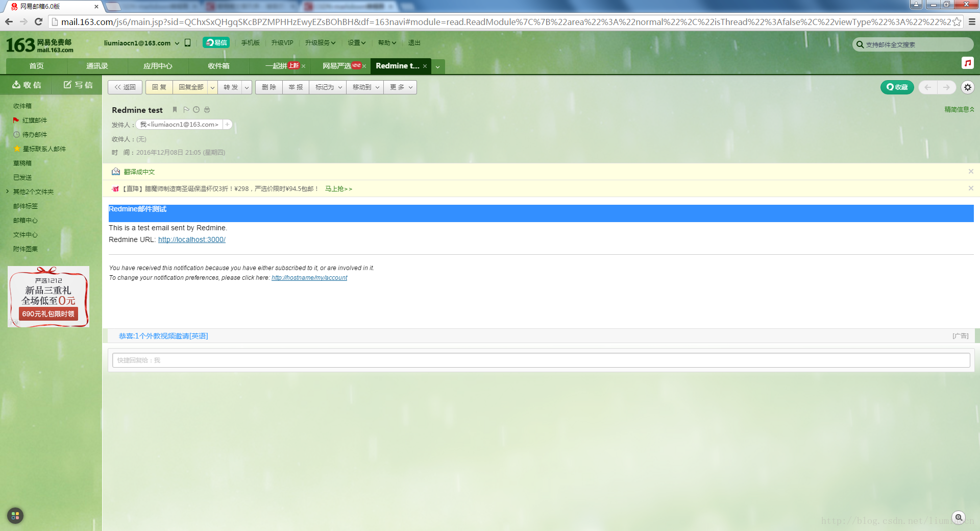This screenshot has height=531, width=980.
Task: Print the Redmine test email
Action: point(207,110)
